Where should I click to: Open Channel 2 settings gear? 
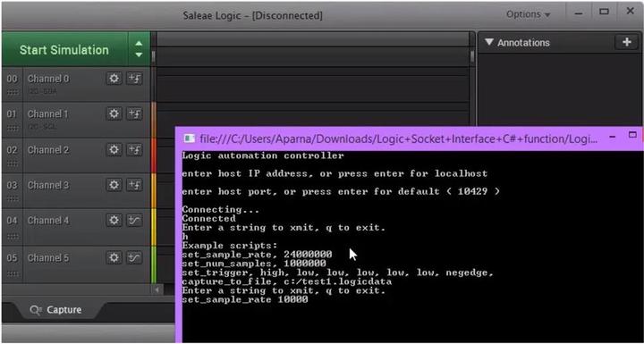[x=114, y=149]
